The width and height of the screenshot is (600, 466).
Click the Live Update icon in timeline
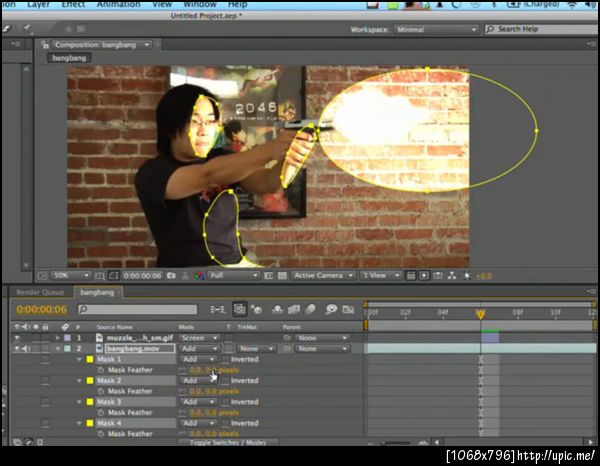pyautogui.click(x=240, y=309)
